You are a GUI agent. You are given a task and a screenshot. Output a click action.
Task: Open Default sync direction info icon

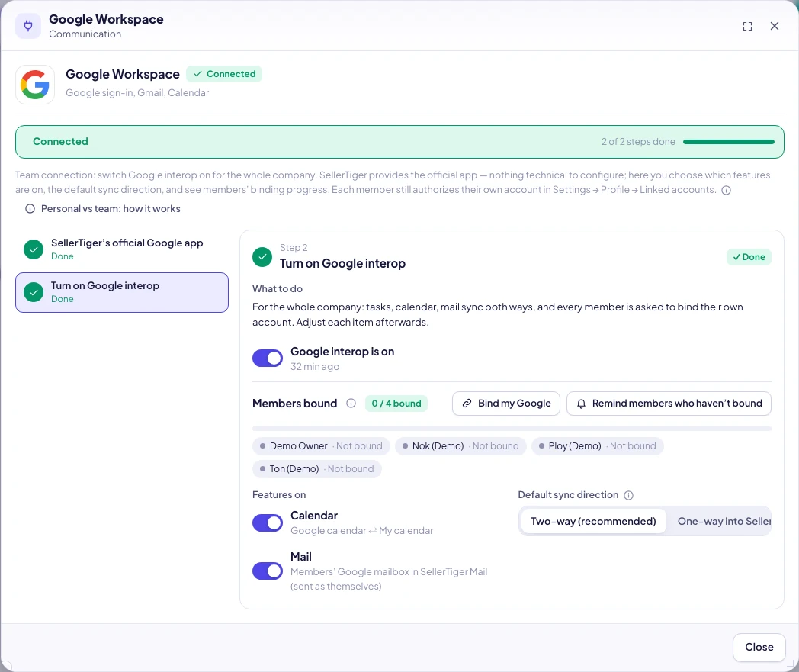pos(628,495)
